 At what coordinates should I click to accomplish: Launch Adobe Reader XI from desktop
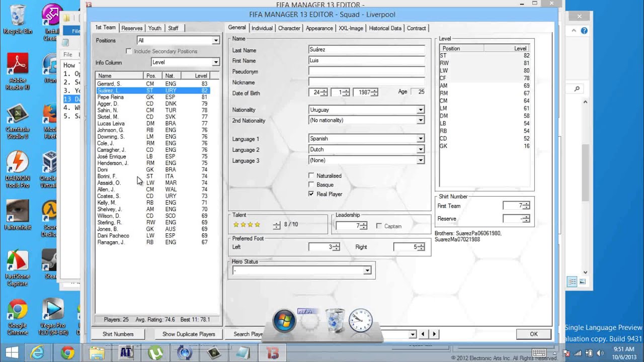19,72
